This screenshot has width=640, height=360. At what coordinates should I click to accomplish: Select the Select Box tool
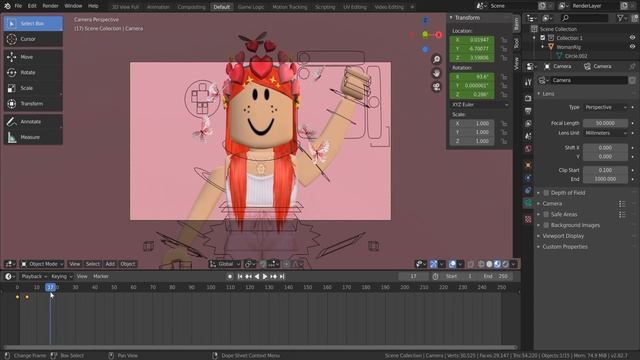33,23
